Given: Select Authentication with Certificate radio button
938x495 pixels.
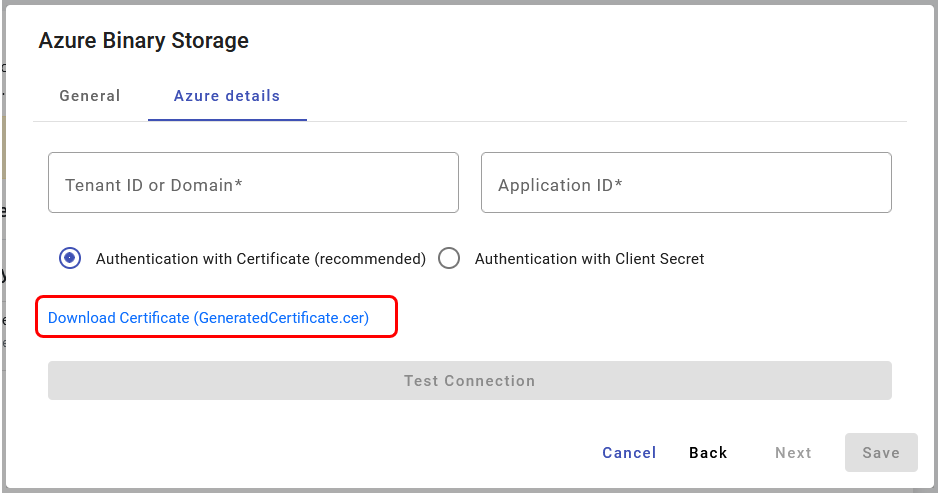Looking at the screenshot, I should point(70,258).
